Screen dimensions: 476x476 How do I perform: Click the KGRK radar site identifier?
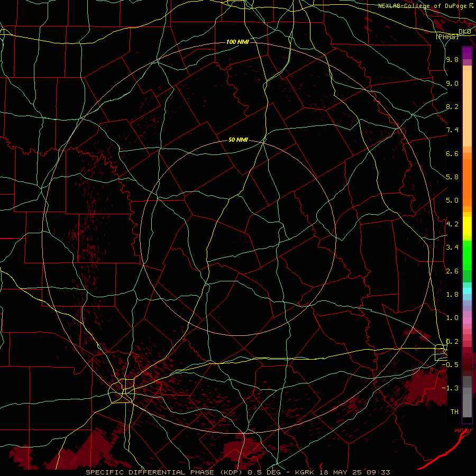coord(305,472)
